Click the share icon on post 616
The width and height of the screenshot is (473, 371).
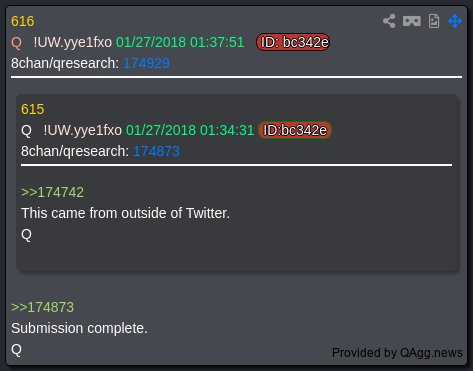coord(389,21)
